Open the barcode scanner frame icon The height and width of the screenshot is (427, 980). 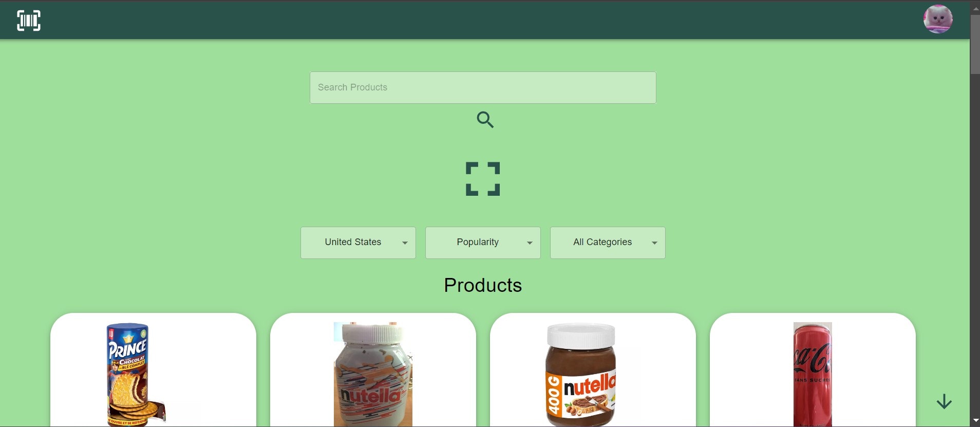coord(483,179)
